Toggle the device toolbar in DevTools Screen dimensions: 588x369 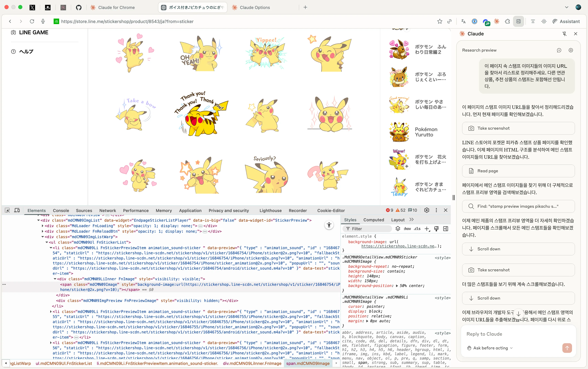point(17,210)
